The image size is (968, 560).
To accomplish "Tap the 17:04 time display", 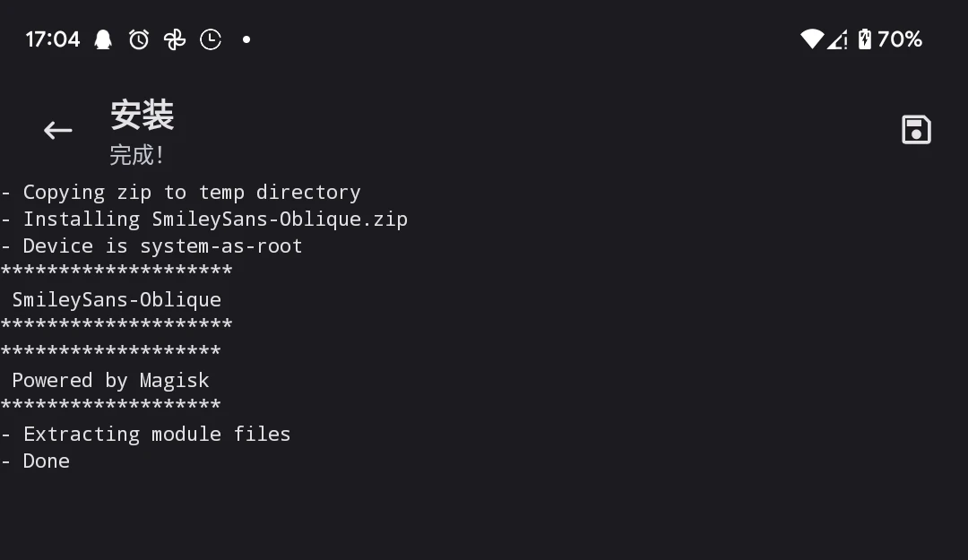I will point(53,39).
